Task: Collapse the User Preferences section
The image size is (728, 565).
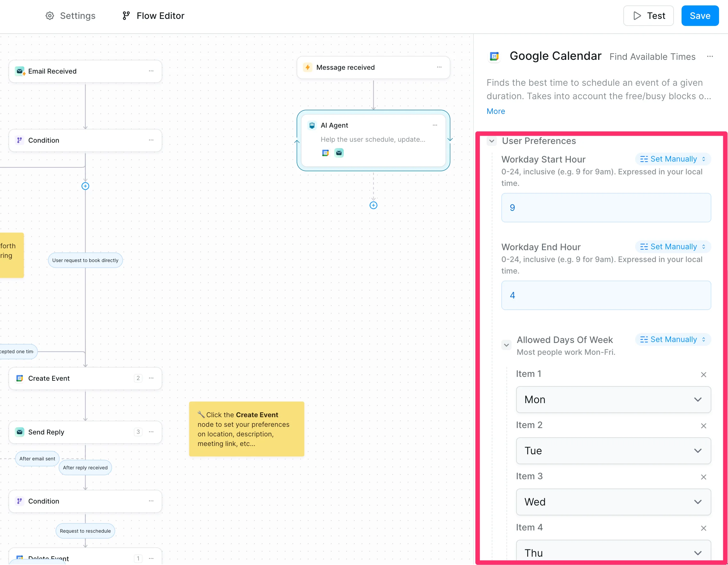Action: (492, 141)
